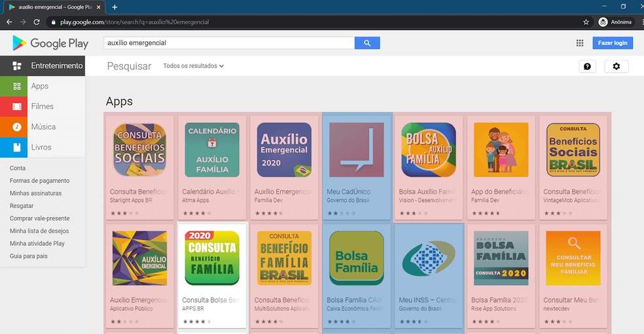Open Comprar vale-presente
This screenshot has height=334, width=644.
point(40,218)
